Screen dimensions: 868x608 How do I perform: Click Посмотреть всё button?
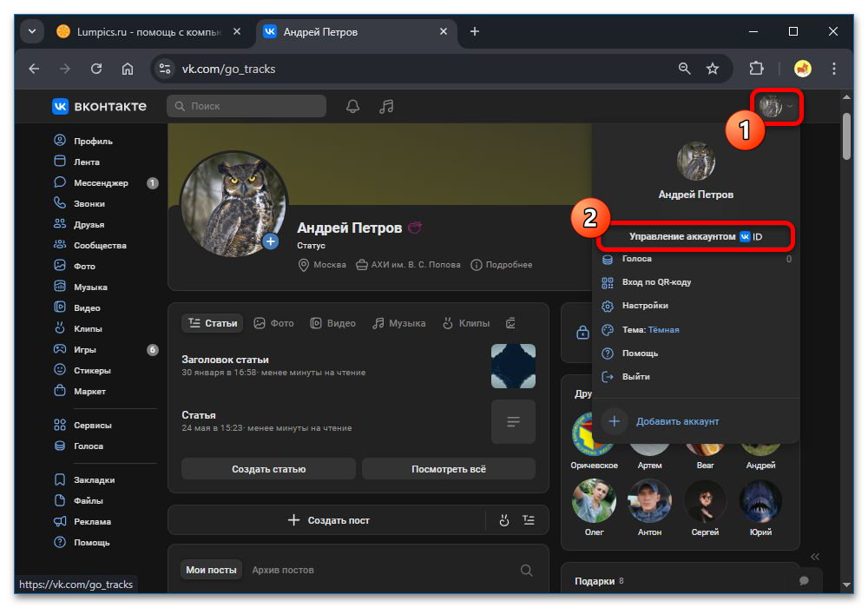[x=449, y=469]
